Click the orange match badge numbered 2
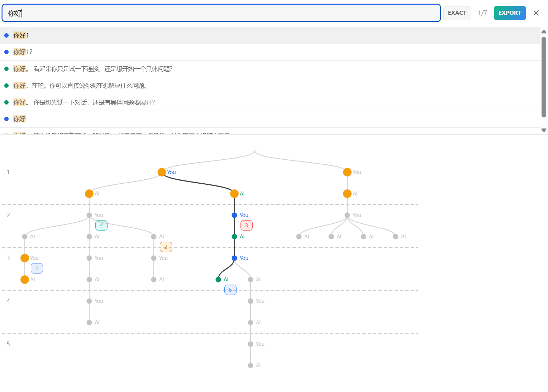548x392 pixels. 166,247
